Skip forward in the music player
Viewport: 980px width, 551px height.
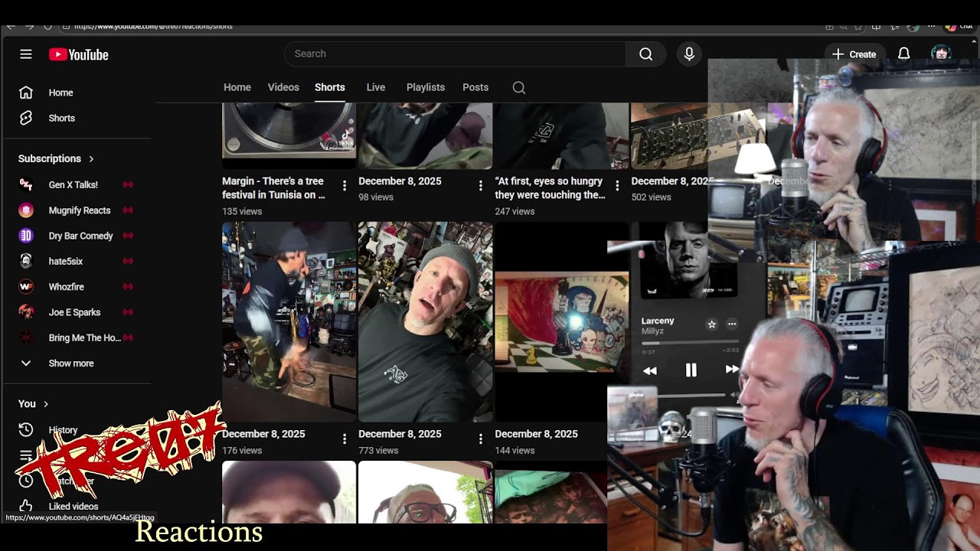coord(732,370)
